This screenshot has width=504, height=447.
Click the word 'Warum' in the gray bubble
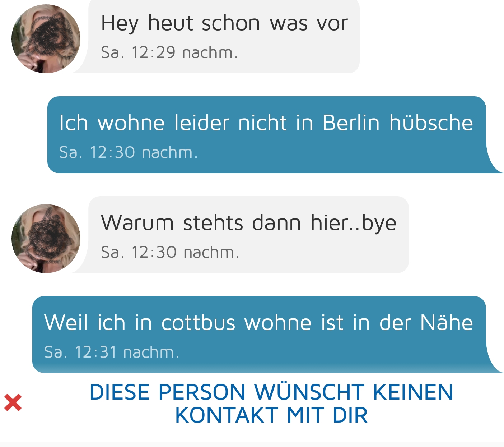tap(137, 223)
